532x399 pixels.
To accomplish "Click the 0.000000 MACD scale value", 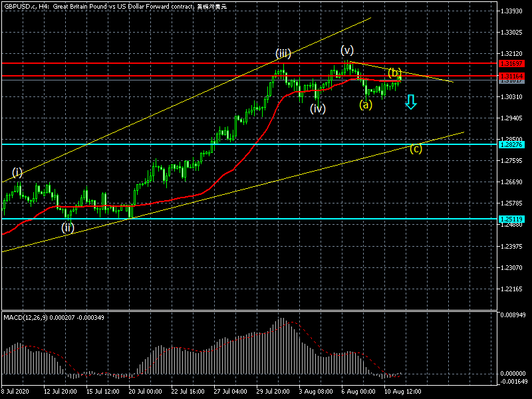I will pos(513,374).
